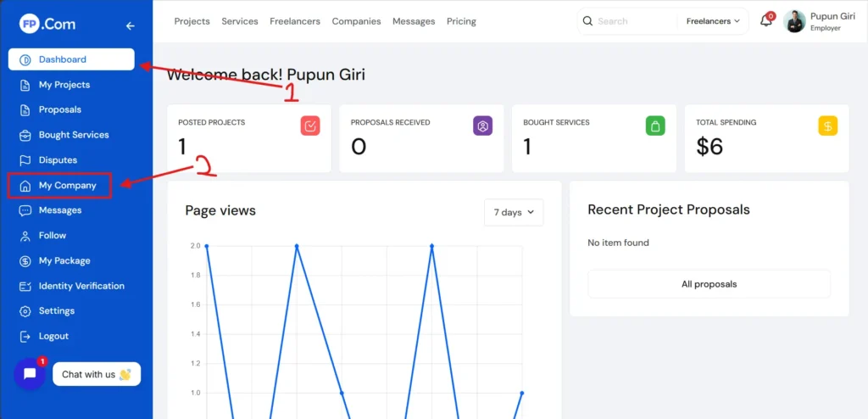Image resolution: width=868 pixels, height=419 pixels.
Task: Click the green Bought Services bag icon
Action: tap(655, 126)
